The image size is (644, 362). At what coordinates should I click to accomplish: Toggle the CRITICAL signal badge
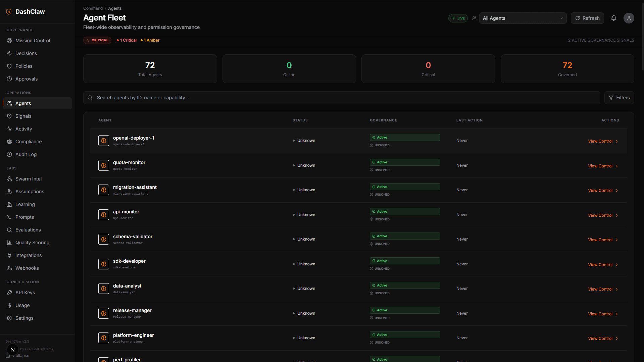click(x=97, y=40)
